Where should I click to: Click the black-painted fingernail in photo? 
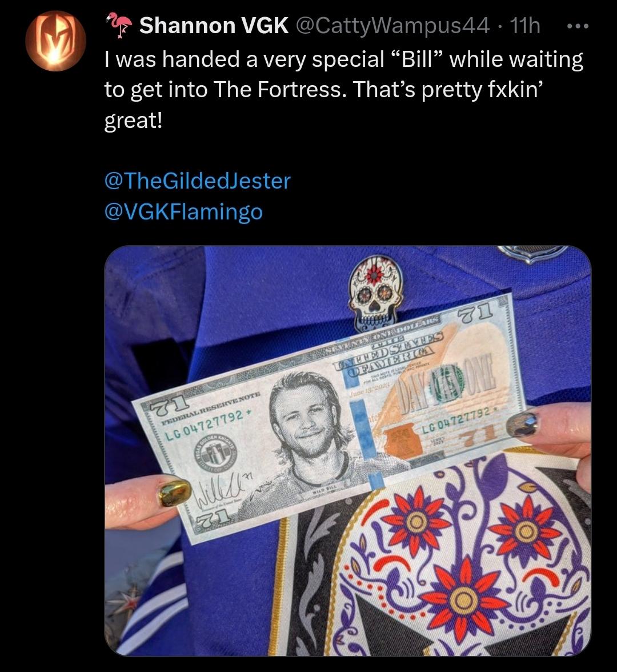pyautogui.click(x=525, y=424)
